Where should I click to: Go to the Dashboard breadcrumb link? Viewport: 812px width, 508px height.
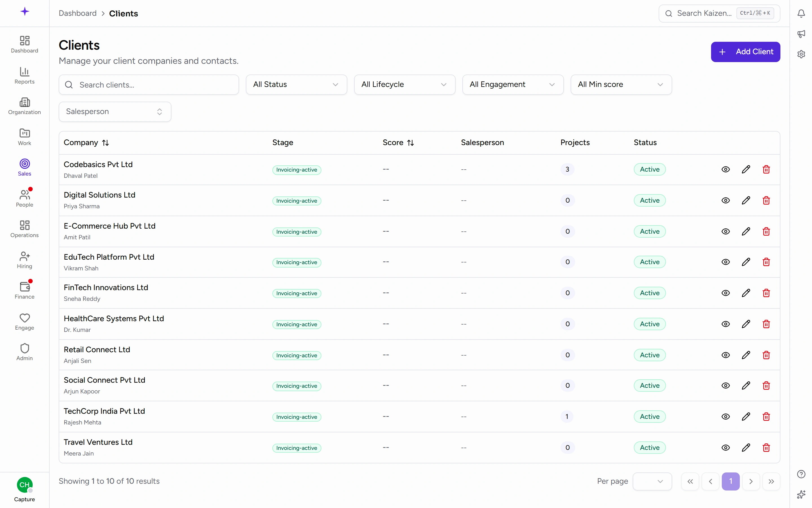78,14
